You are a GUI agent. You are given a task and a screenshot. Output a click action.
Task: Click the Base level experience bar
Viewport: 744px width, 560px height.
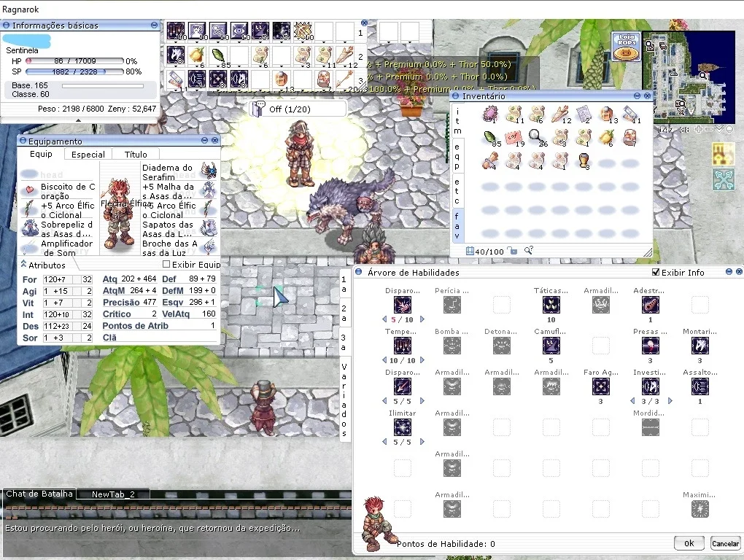[x=103, y=86]
